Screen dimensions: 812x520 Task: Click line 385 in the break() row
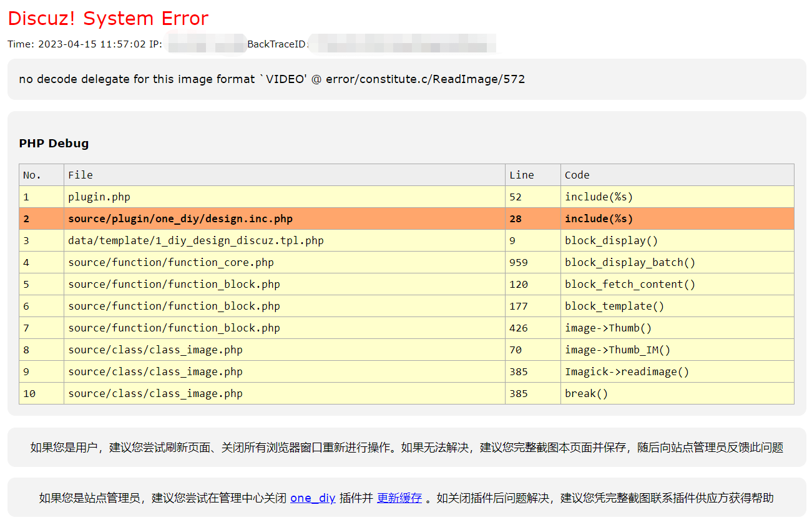point(532,393)
